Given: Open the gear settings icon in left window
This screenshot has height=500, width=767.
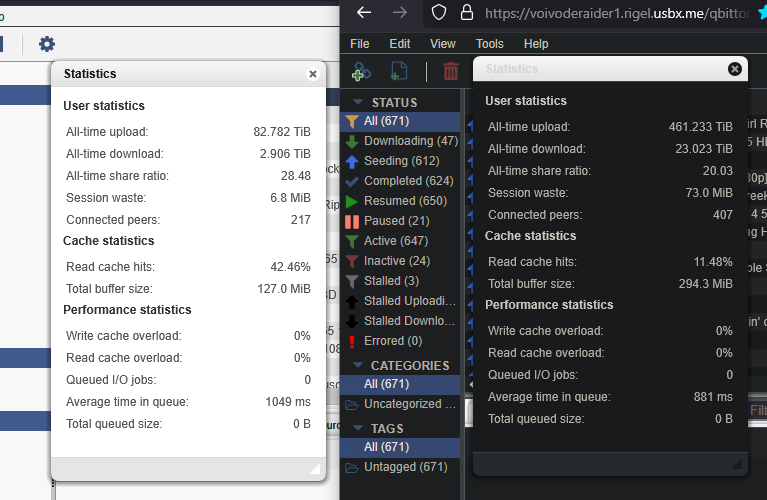Looking at the screenshot, I should [x=47, y=44].
